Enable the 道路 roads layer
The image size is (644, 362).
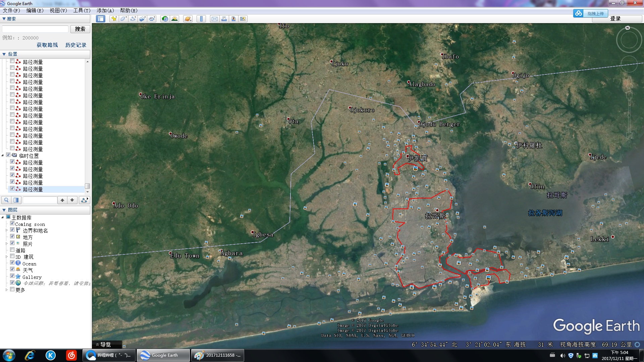click(12, 250)
